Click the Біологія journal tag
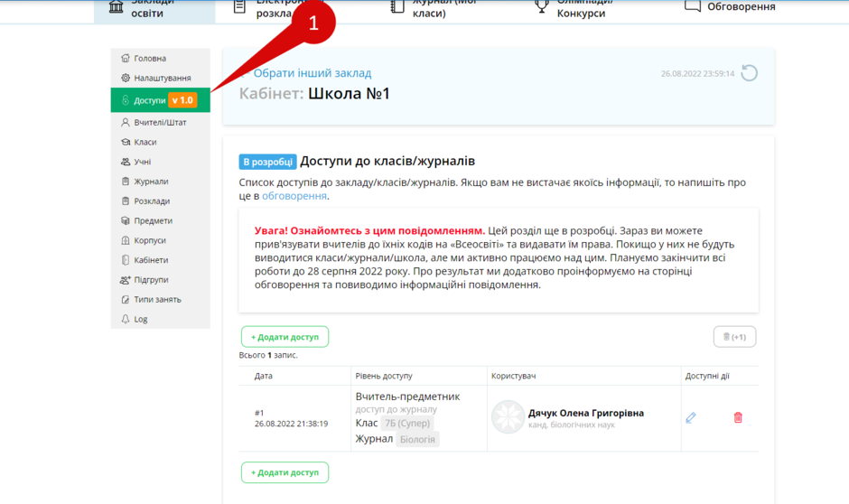Viewport: 849px width, 504px height. 417,439
